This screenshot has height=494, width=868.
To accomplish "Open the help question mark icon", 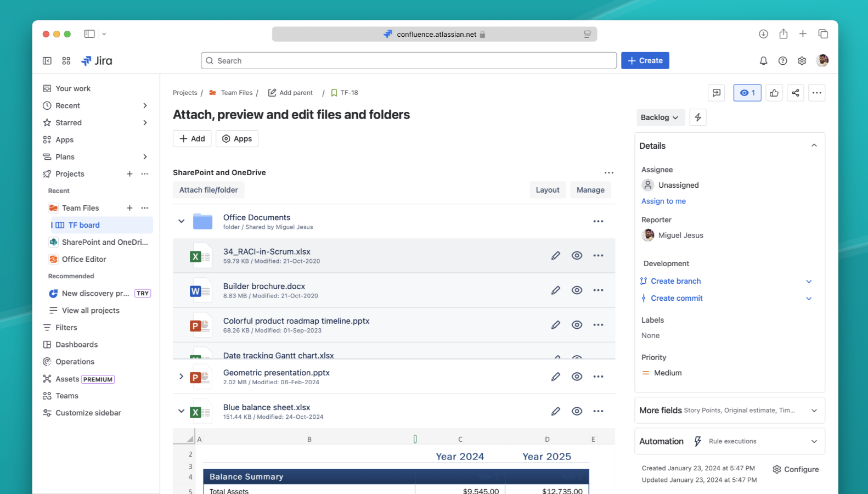I will click(782, 61).
